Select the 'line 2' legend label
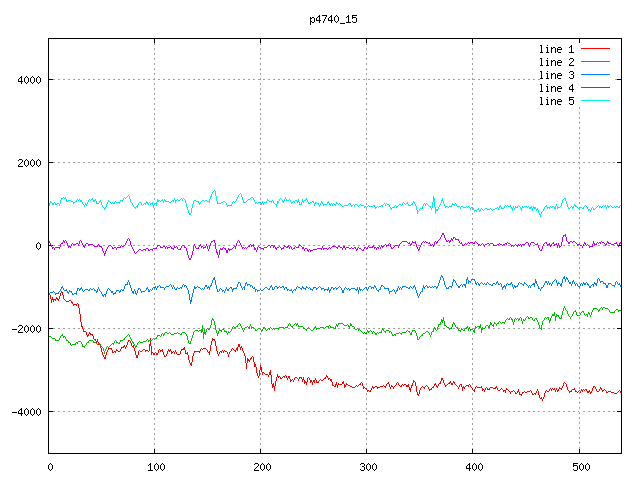The image size is (640, 480). tap(556, 62)
